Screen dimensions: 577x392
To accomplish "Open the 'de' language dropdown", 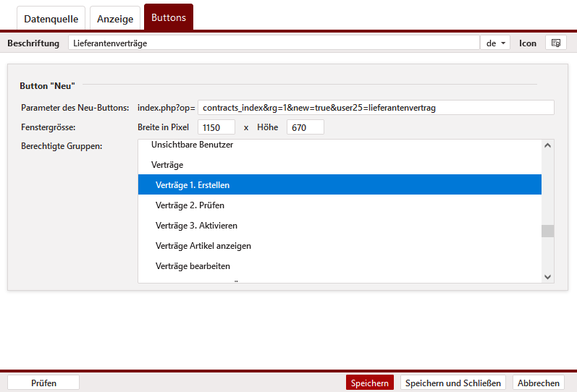I will pyautogui.click(x=496, y=43).
